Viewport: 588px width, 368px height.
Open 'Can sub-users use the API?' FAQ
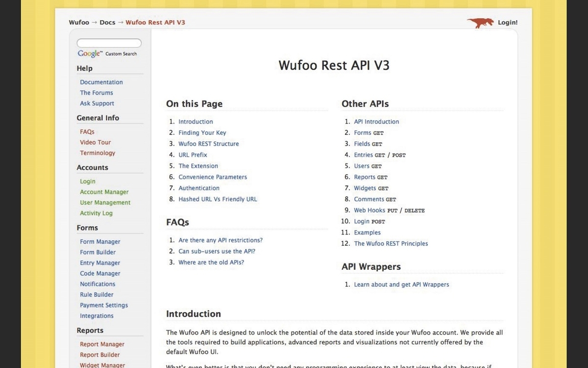(217, 251)
